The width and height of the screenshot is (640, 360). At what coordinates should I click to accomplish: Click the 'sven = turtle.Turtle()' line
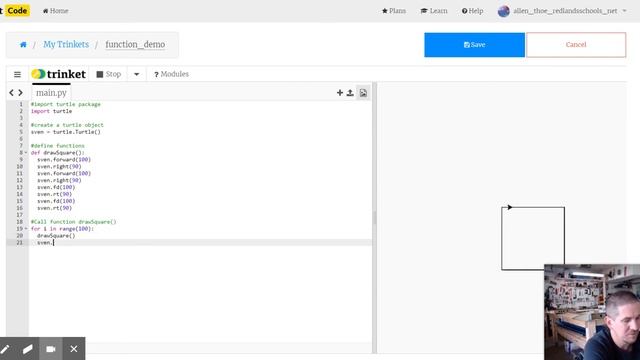[x=66, y=132]
